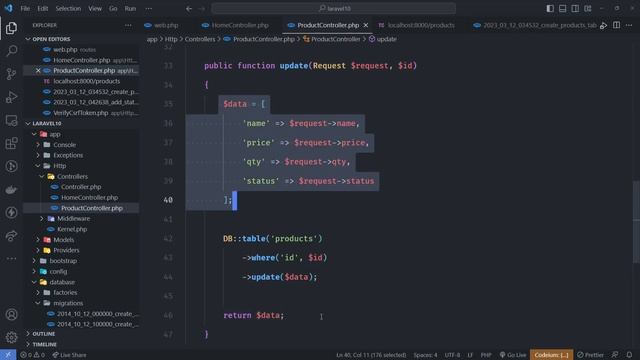Open the Search view in activity bar
Viewport: 640px width, 360px height.
[x=11, y=51]
